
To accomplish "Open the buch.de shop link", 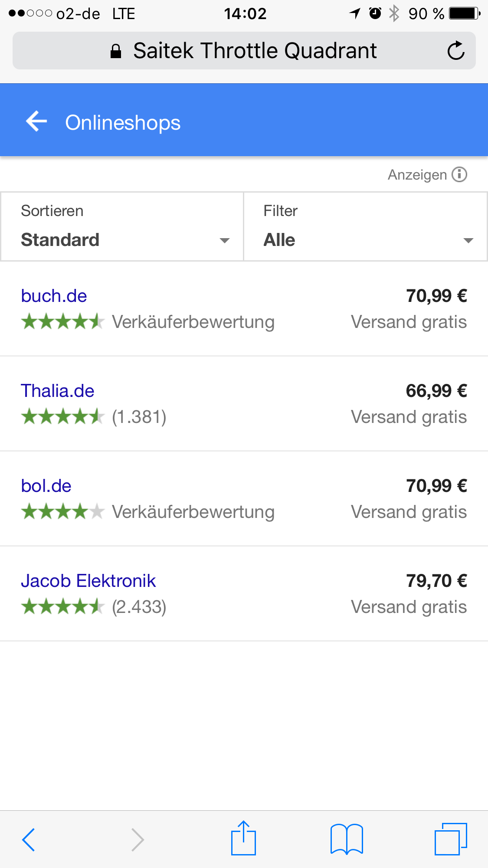I will point(54,296).
